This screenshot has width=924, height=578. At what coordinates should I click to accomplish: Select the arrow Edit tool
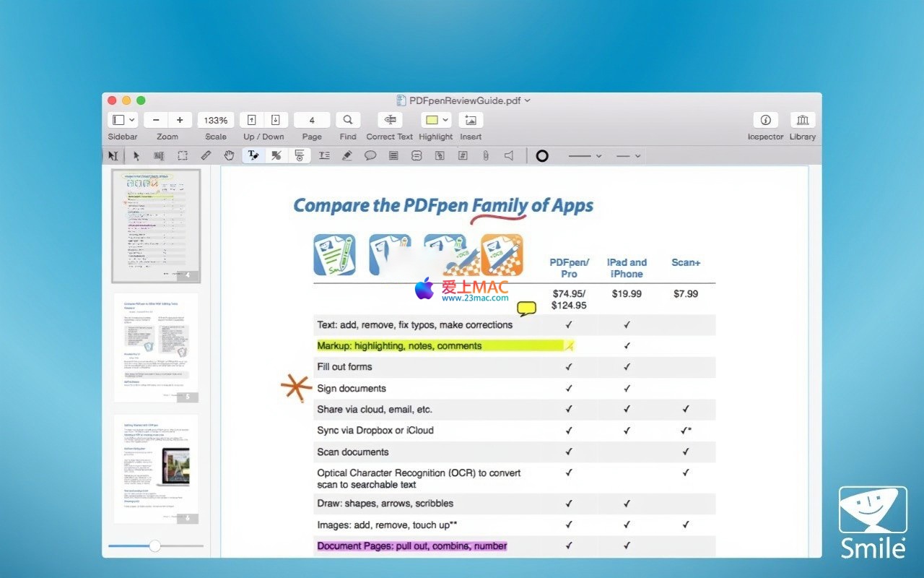click(136, 155)
